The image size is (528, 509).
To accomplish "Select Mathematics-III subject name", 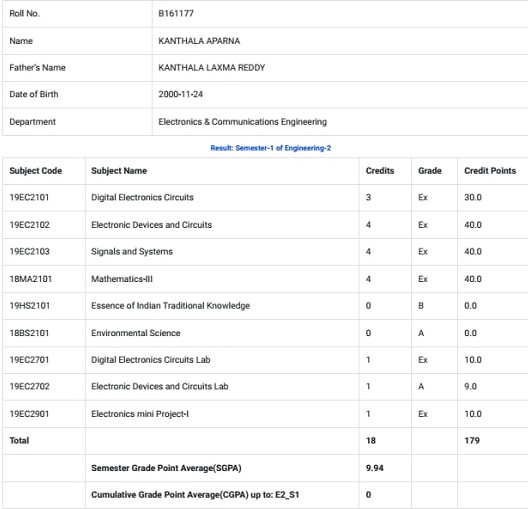I will click(x=122, y=279).
